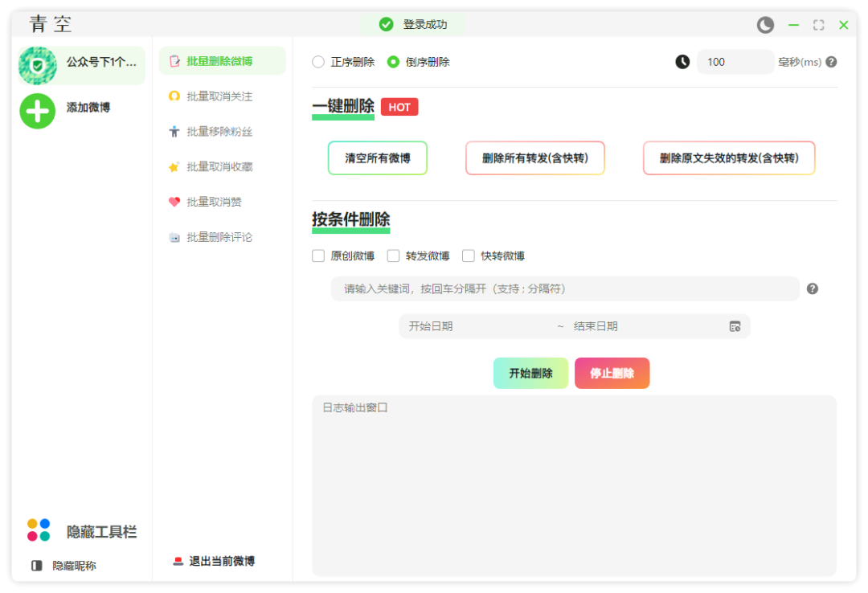Check the 转发微博 checkbox
The height and width of the screenshot is (593, 868).
tap(393, 256)
